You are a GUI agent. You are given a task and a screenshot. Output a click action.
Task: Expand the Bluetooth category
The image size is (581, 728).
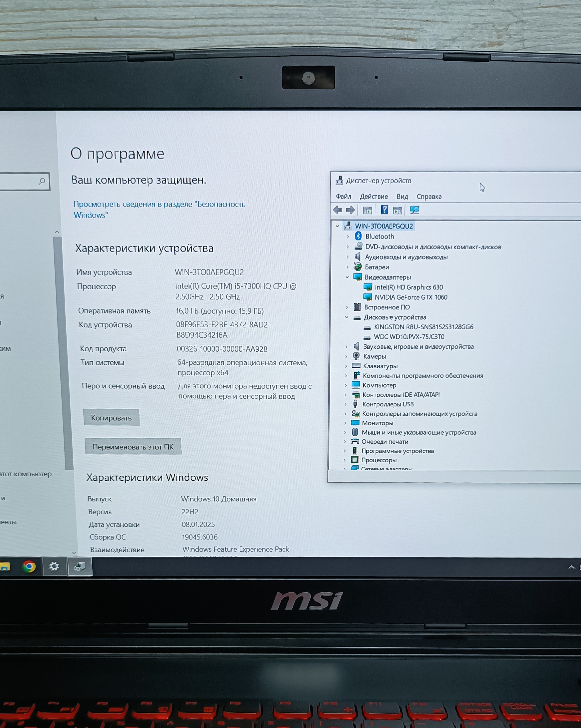348,237
